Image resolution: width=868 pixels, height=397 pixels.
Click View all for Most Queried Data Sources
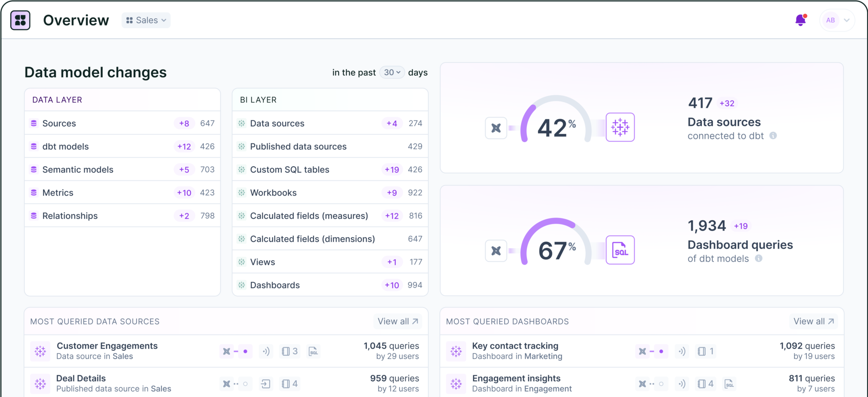click(x=398, y=322)
